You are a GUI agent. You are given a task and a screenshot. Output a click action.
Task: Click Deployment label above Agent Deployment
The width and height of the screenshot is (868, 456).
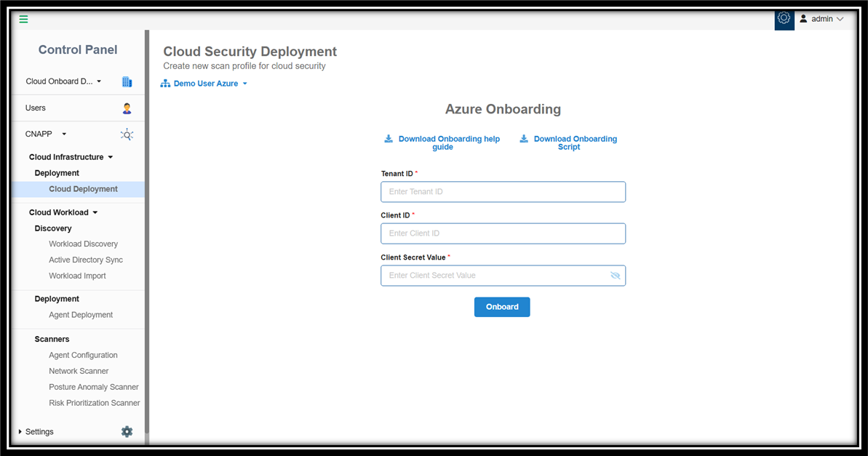tap(57, 299)
